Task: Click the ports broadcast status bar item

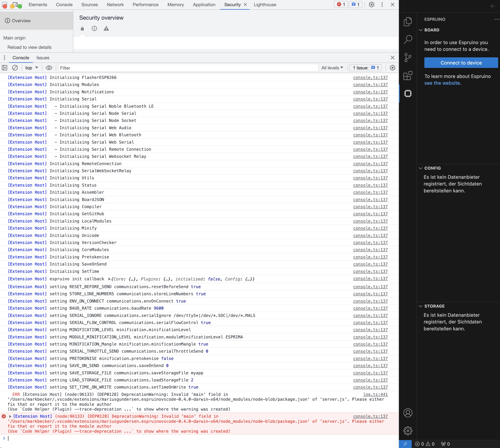Action: (446, 444)
